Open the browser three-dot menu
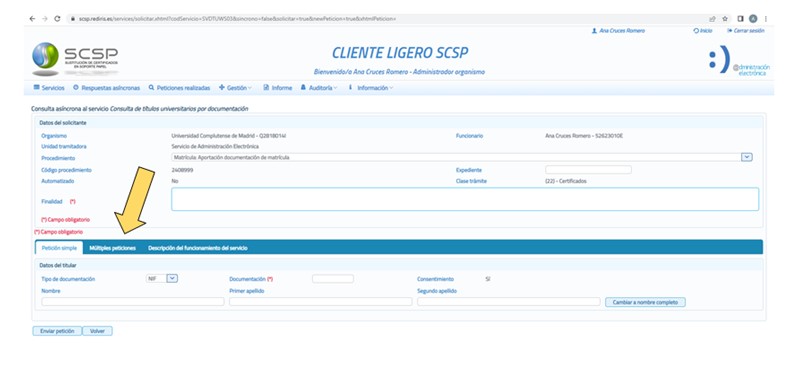The height and width of the screenshot is (369, 795). point(766,19)
